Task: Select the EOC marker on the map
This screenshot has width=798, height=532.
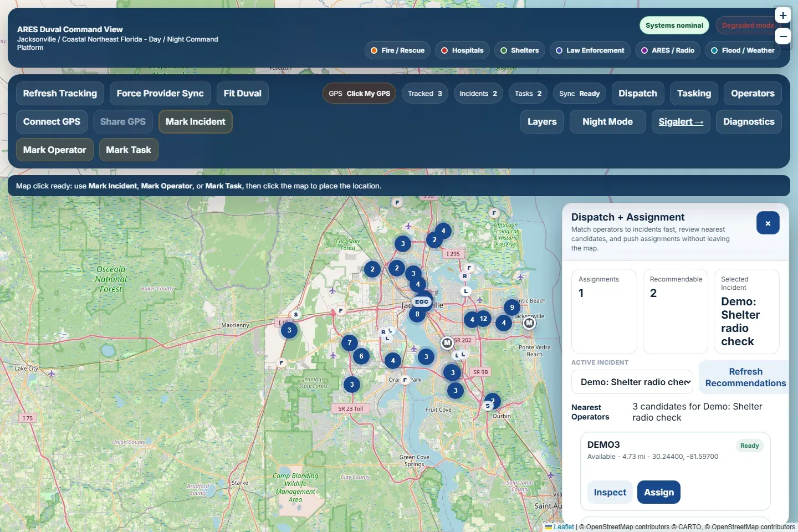Action: coord(422,301)
